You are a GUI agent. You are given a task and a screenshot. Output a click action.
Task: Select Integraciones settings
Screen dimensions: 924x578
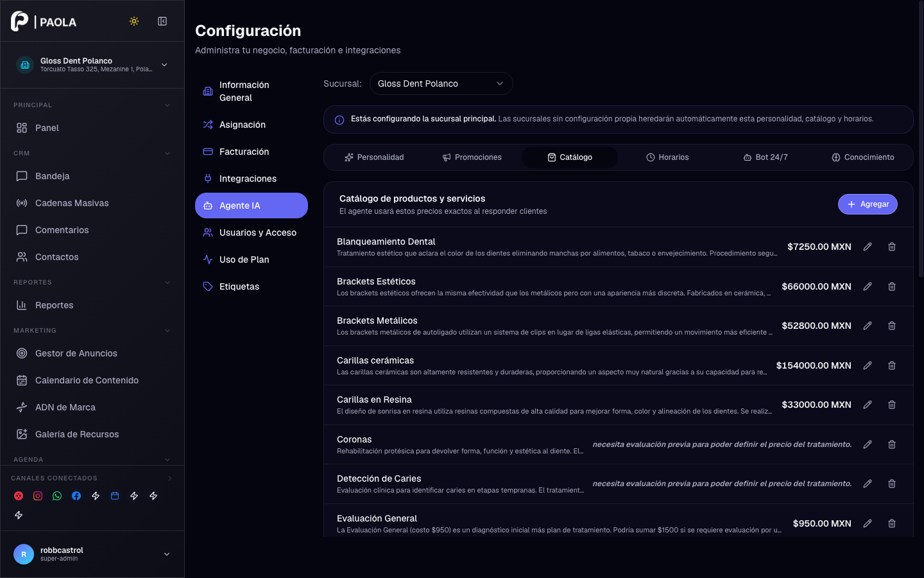click(x=252, y=179)
